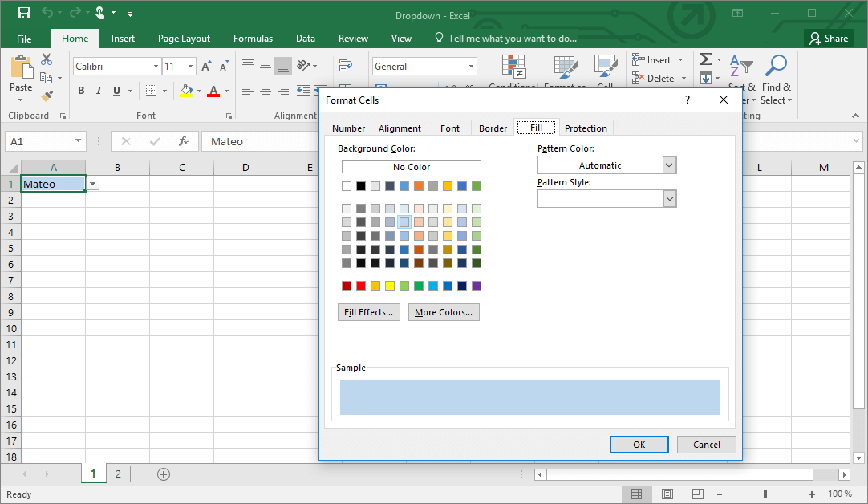Open the Pattern Style dropdown
Viewport: 868px width, 504px height.
coord(669,198)
